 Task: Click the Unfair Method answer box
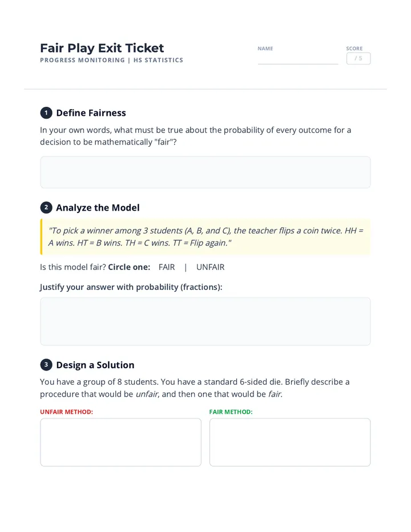point(121,442)
